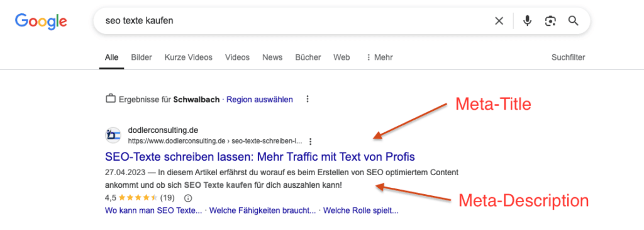The image size is (644, 230).
Task: Click the magnifying glass search icon
Action: click(574, 21)
